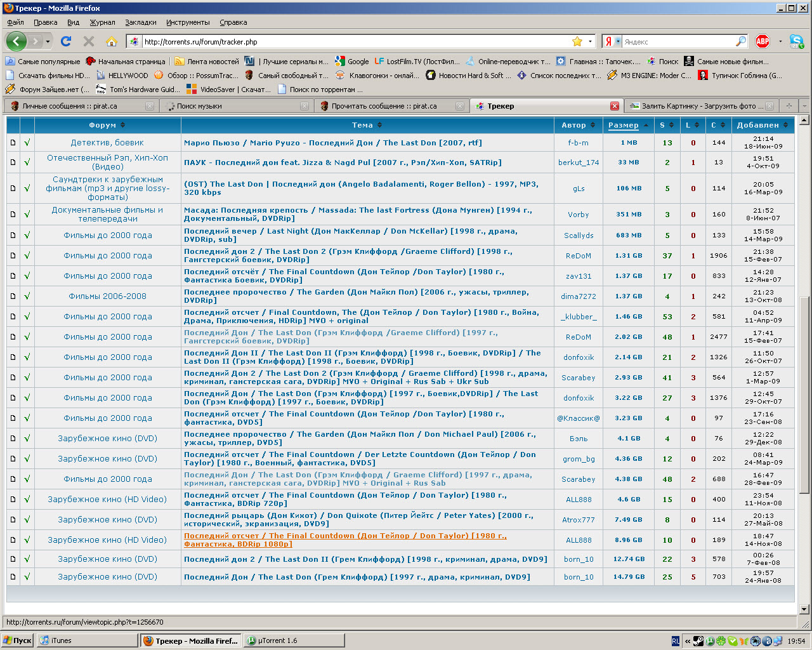Open the Правка menu
812x650 pixels.
point(46,22)
